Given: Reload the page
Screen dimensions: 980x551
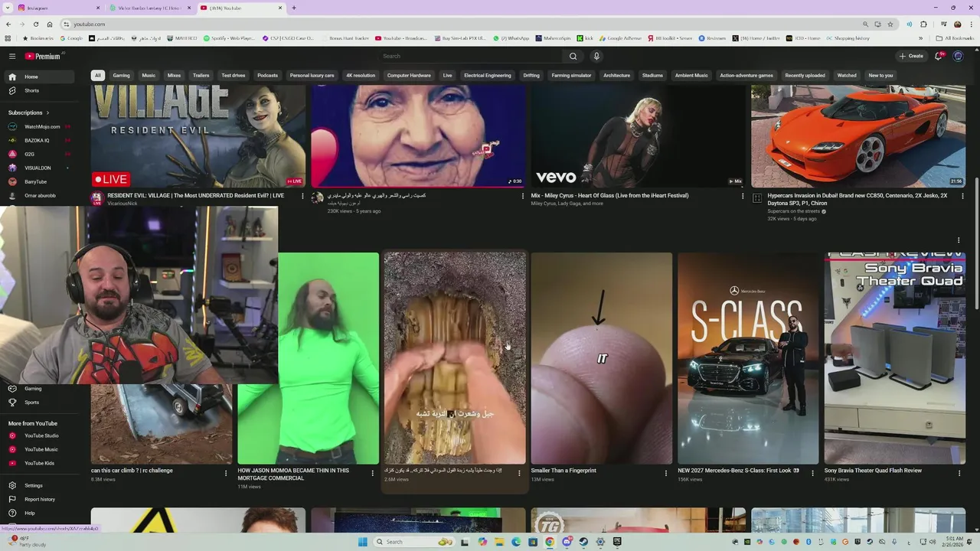Looking at the screenshot, I should tap(35, 24).
